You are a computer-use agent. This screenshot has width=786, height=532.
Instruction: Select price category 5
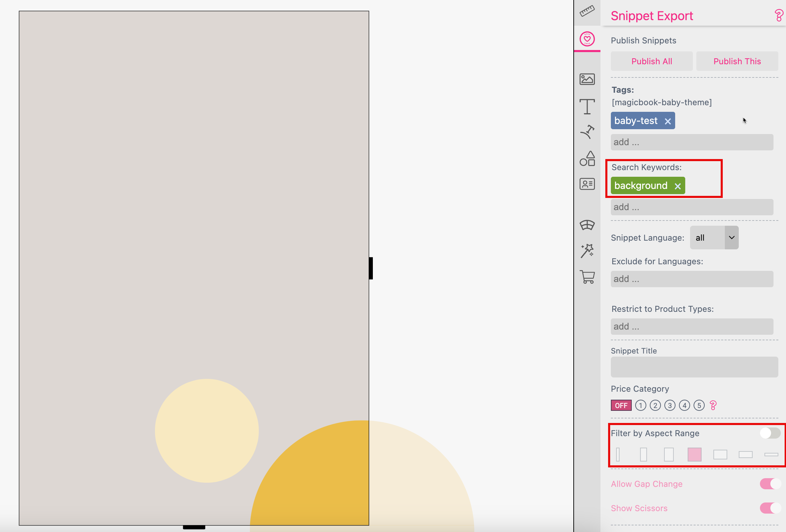[x=699, y=405]
